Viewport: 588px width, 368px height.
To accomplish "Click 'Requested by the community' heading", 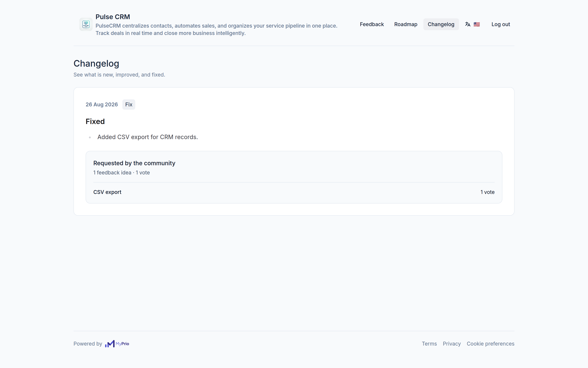I will tap(134, 163).
